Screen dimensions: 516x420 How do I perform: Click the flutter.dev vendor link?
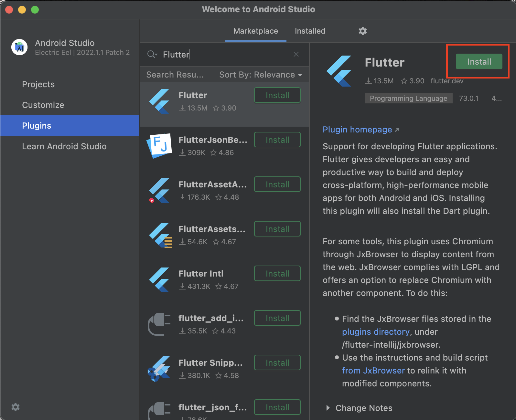447,81
